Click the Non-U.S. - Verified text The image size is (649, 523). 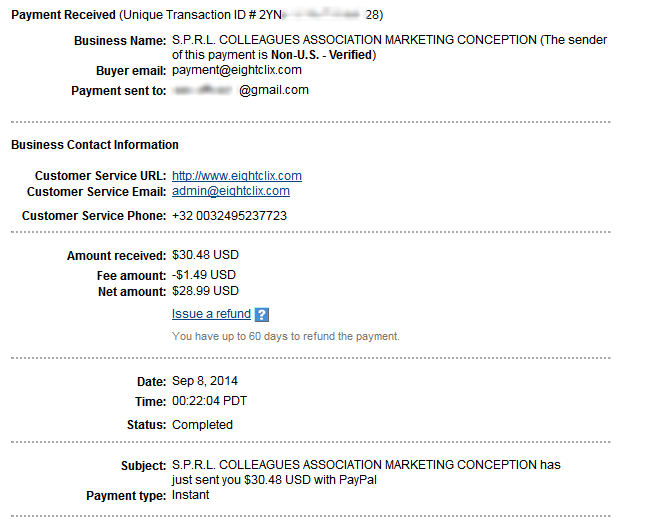(321, 55)
